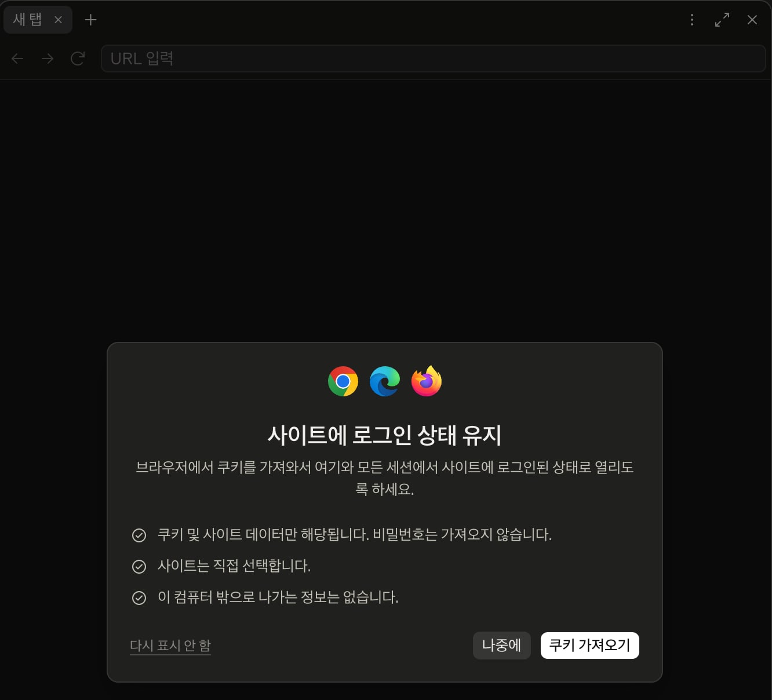Click the checkmark beside 사이트는 직접 선택합니다
Viewport: 772px width, 700px height.
tap(139, 566)
